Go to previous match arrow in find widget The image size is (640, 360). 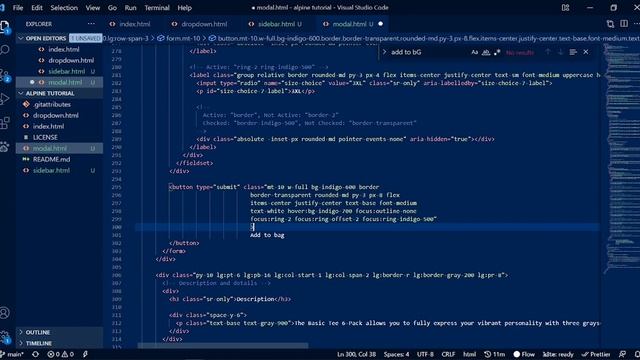point(548,52)
